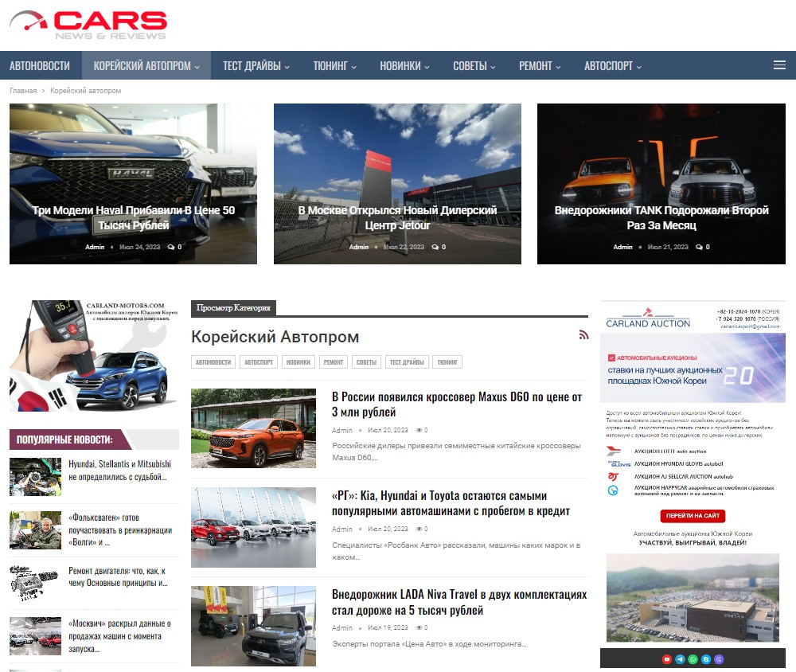Click the YouTube icon in the Carland banner

[x=667, y=659]
